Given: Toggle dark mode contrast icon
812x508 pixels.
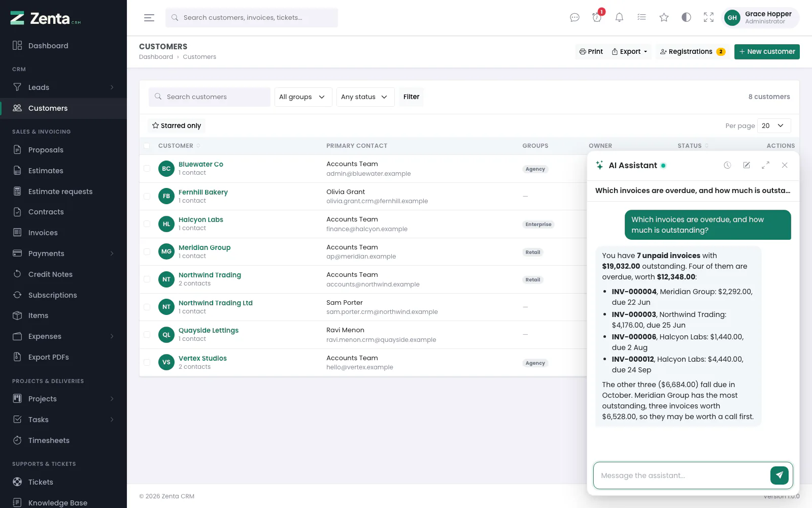Looking at the screenshot, I should coord(686,18).
